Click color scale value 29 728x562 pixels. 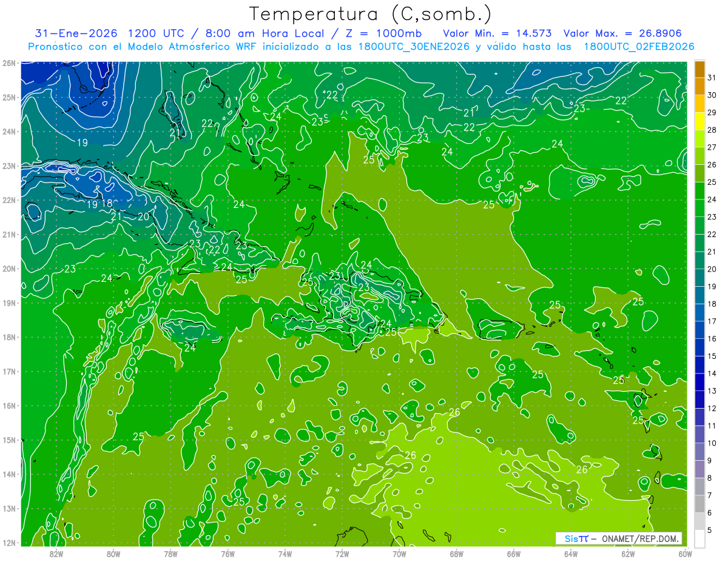tap(712, 113)
